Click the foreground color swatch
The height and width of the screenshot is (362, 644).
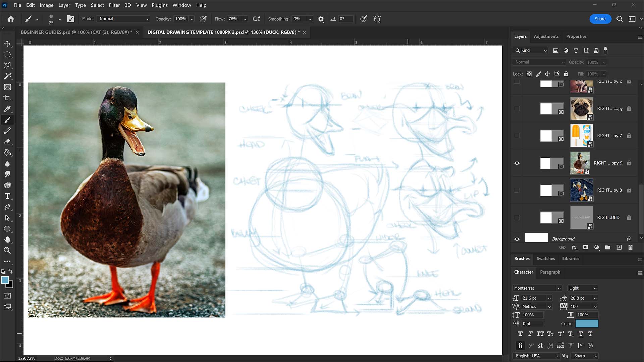(x=5, y=280)
